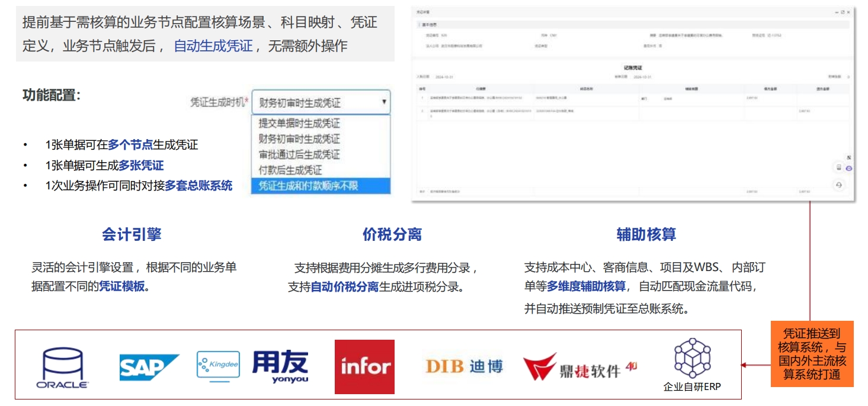Select highlighted 凭证生成和付款顺序不限 option
The width and height of the screenshot is (868, 406).
(x=321, y=186)
